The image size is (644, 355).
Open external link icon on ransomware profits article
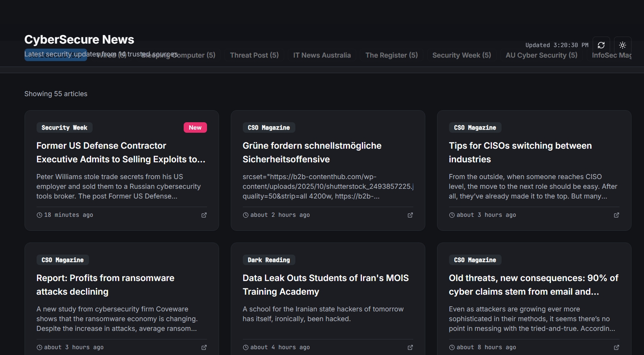204,347
